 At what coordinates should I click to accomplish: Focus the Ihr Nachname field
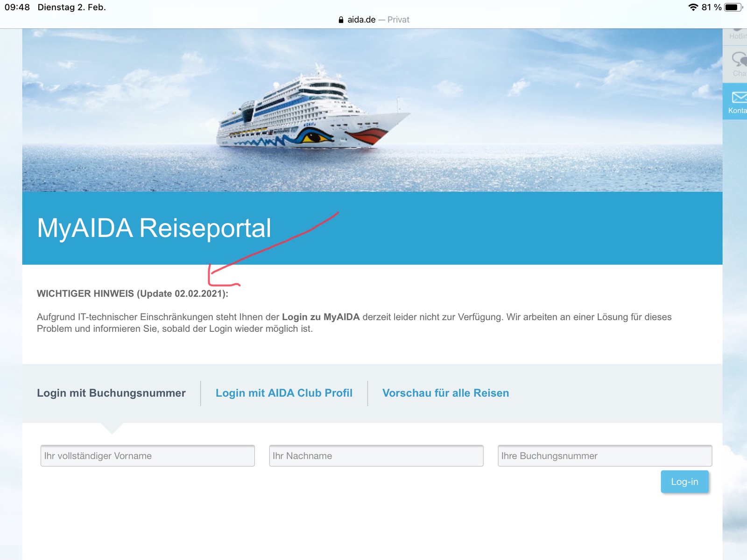pyautogui.click(x=376, y=455)
